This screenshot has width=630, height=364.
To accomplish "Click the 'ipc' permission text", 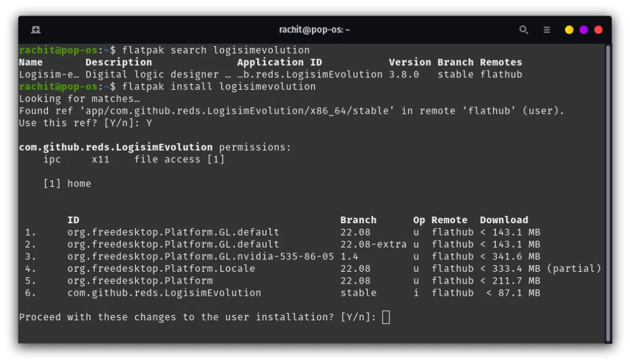I will pos(52,159).
